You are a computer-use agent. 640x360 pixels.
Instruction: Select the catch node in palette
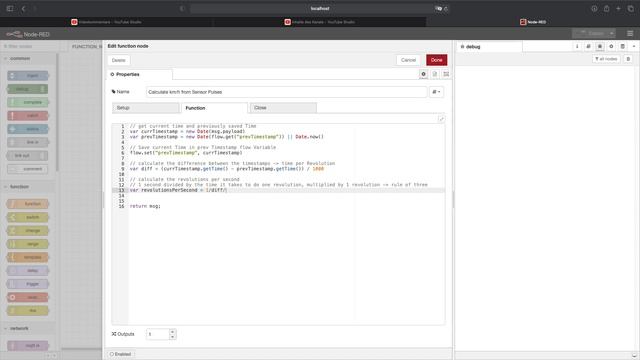[28, 116]
